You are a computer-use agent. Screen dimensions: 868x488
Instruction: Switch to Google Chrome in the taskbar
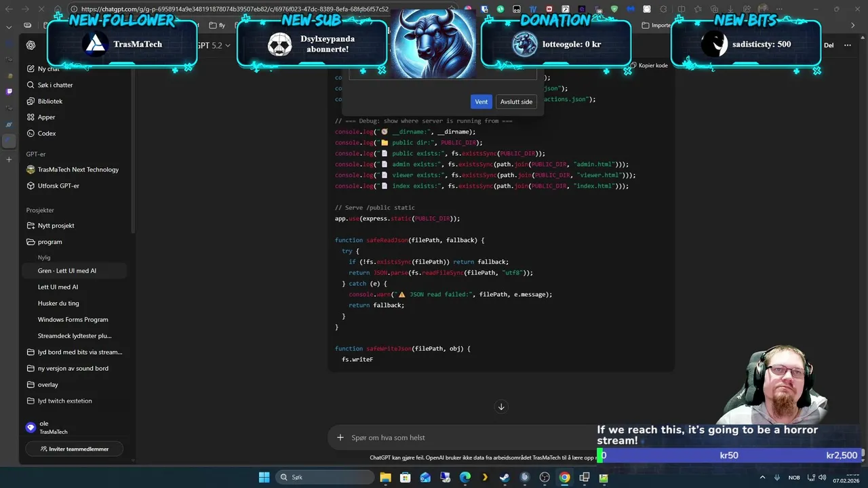564,478
